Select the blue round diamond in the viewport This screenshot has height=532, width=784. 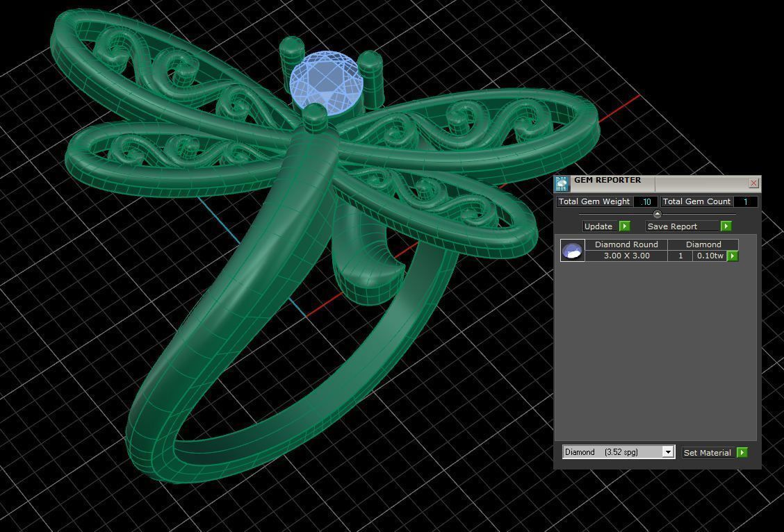pyautogui.click(x=325, y=81)
